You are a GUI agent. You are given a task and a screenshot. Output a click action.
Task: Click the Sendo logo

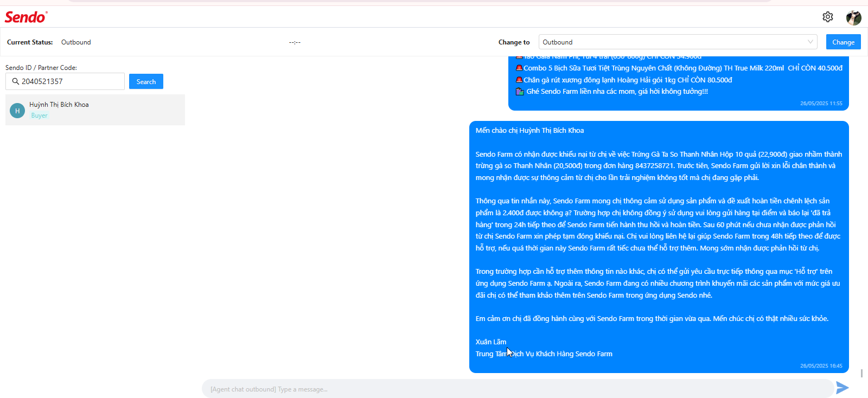click(26, 17)
